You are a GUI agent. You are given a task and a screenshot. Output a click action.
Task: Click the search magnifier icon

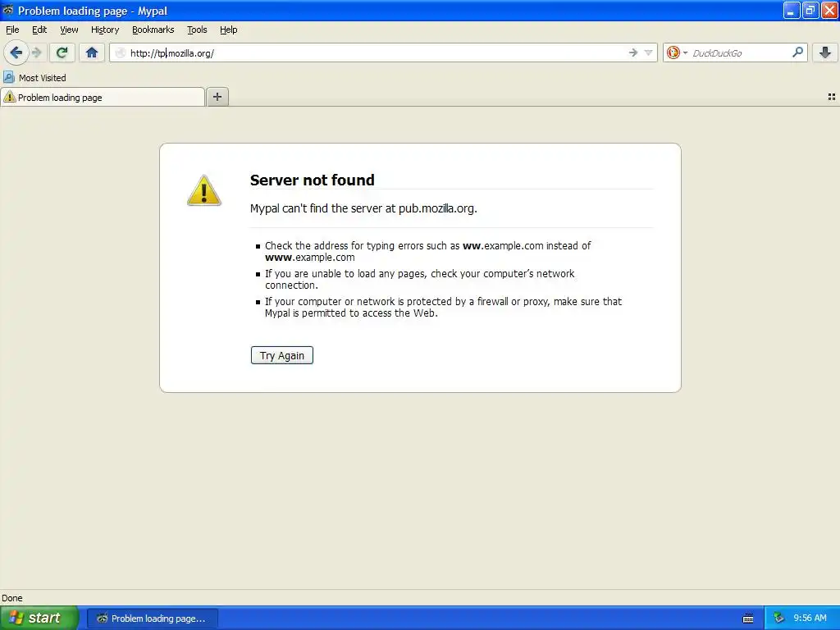[x=797, y=52]
